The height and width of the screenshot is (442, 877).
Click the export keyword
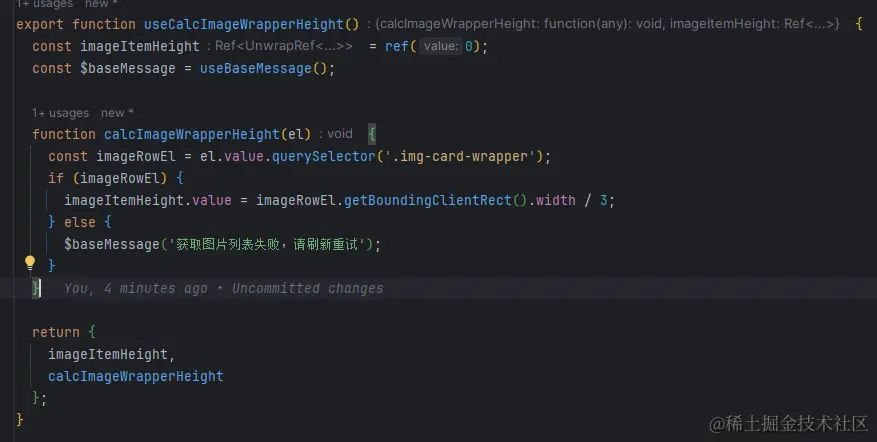[x=40, y=25]
